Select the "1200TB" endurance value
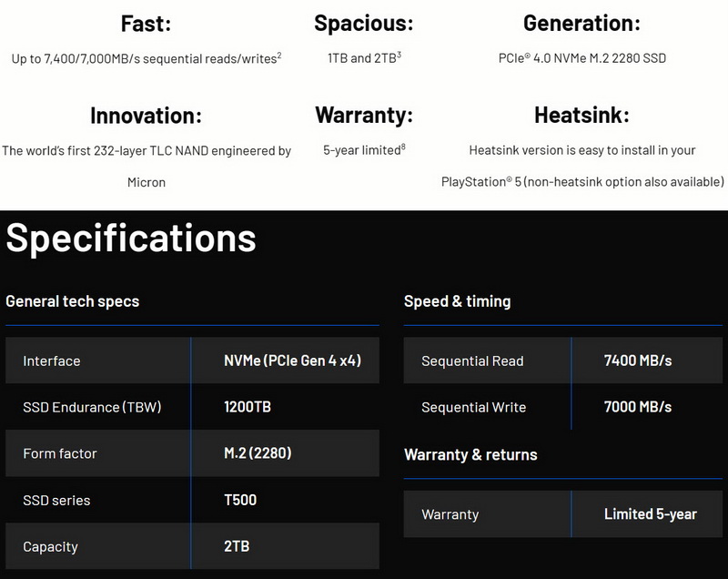The image size is (728, 579). (248, 407)
